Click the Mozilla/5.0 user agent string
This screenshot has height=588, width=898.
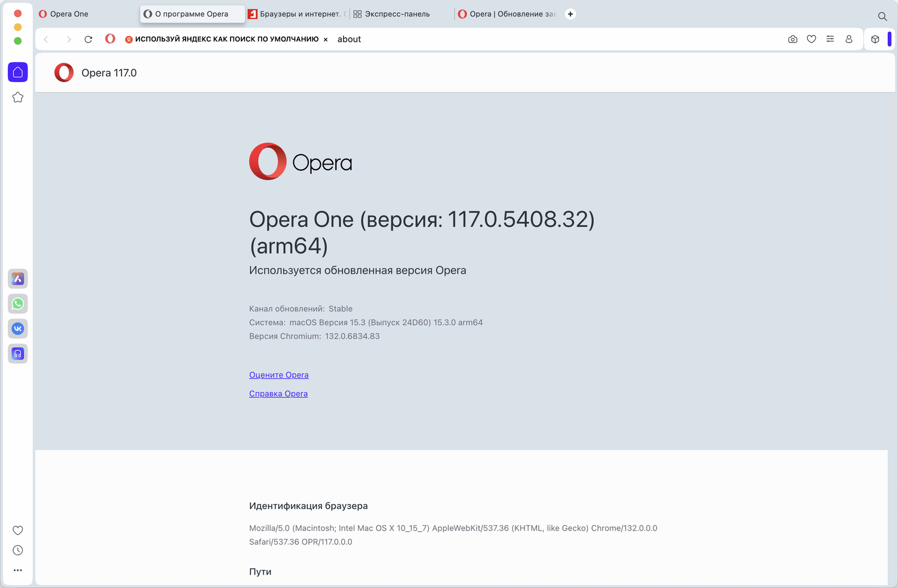453,535
